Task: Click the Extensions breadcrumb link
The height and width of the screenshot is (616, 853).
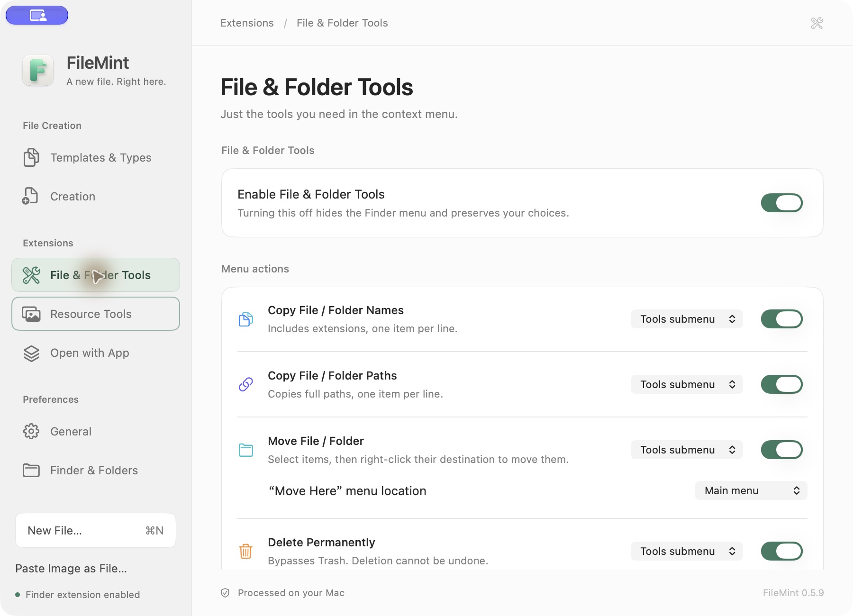Action: [247, 23]
